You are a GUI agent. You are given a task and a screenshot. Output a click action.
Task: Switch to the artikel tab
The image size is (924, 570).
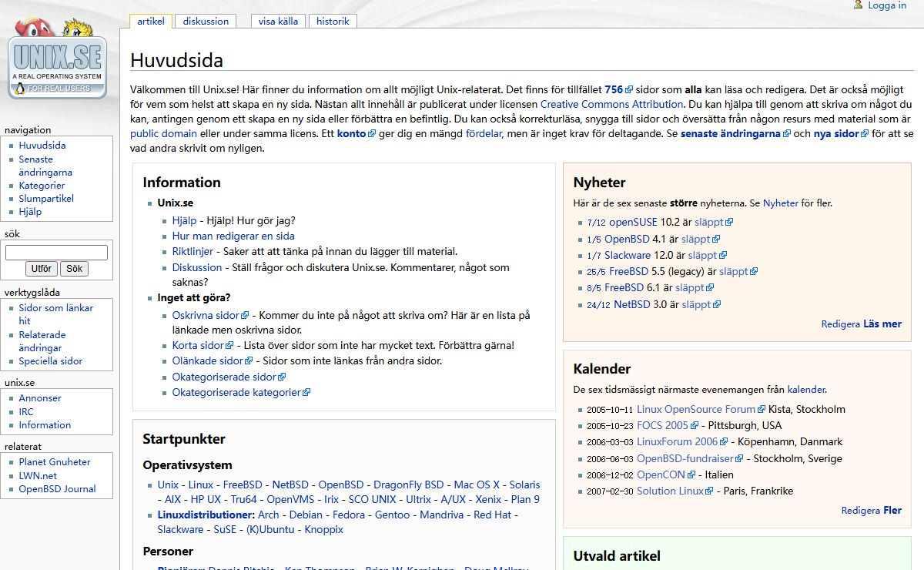point(151,22)
